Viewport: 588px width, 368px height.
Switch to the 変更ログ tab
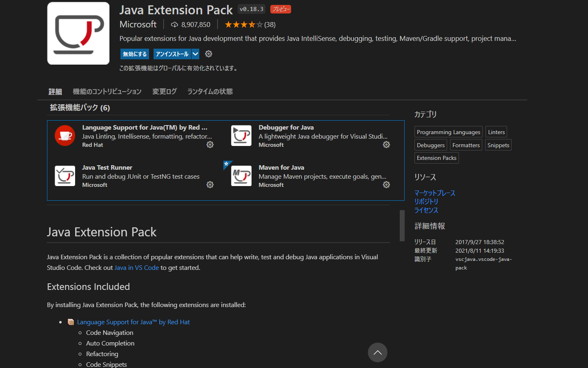pyautogui.click(x=165, y=92)
